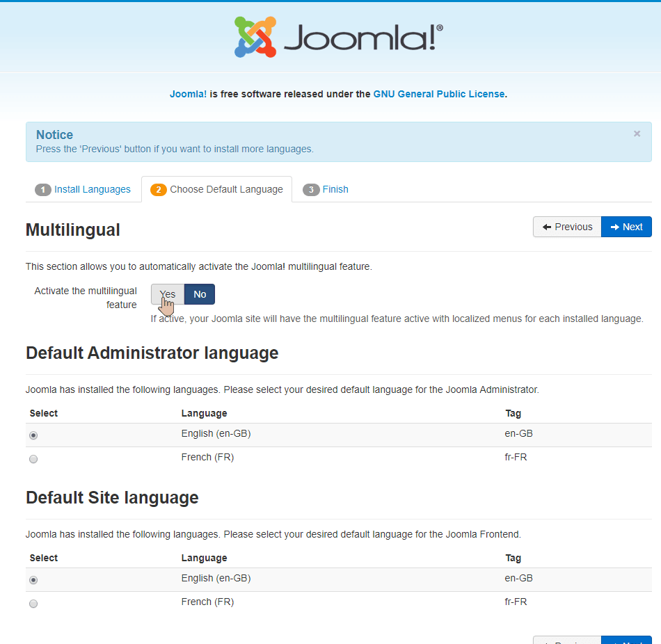Click fr-FR tag in Site language table
661x644 pixels.
point(516,602)
